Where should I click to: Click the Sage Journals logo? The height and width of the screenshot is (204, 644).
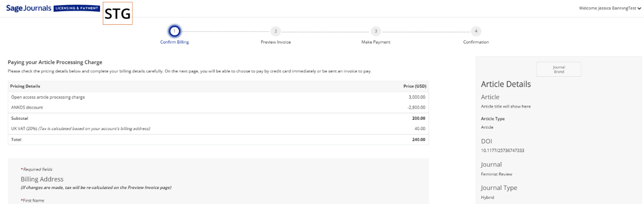pos(28,8)
